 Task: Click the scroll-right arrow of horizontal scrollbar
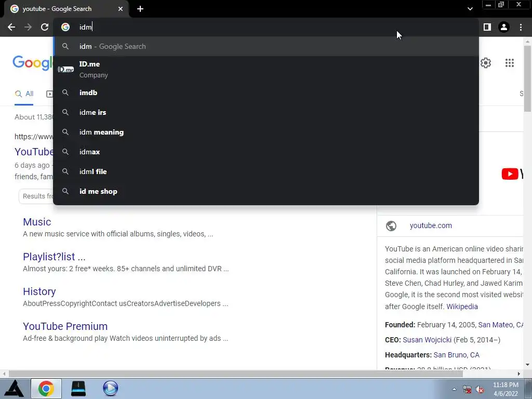[x=519, y=374]
